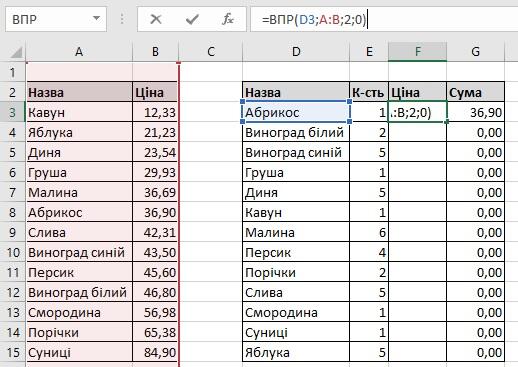Select the Виноград білий cell in column D

tap(296, 132)
